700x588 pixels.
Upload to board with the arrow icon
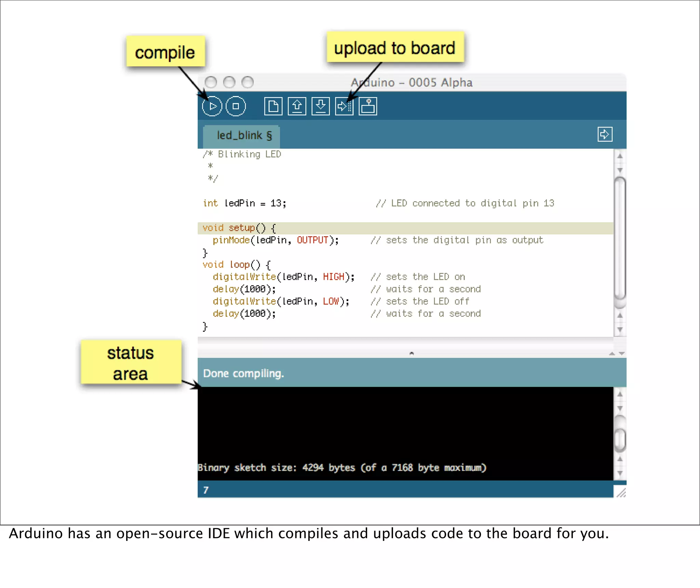click(x=344, y=106)
